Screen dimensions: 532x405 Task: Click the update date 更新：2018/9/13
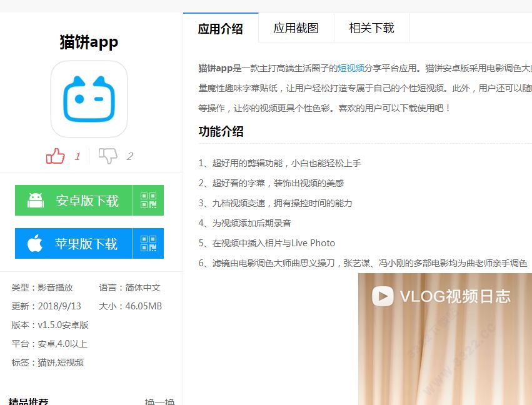point(46,306)
